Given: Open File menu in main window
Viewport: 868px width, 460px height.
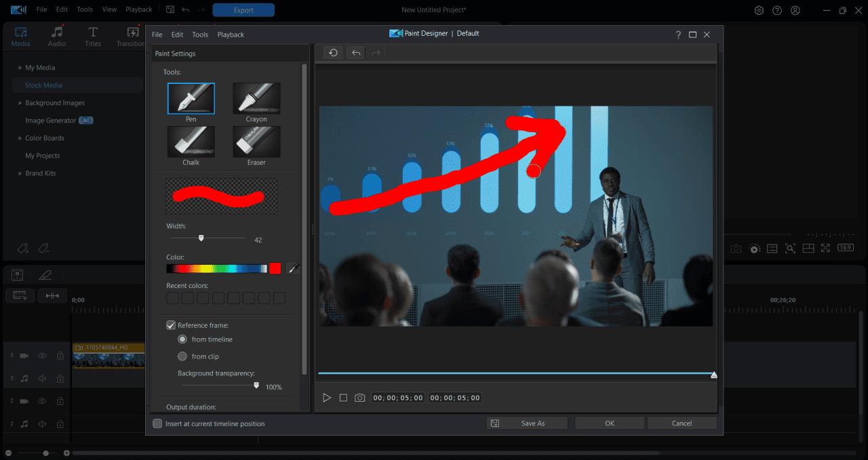Looking at the screenshot, I should pos(42,9).
